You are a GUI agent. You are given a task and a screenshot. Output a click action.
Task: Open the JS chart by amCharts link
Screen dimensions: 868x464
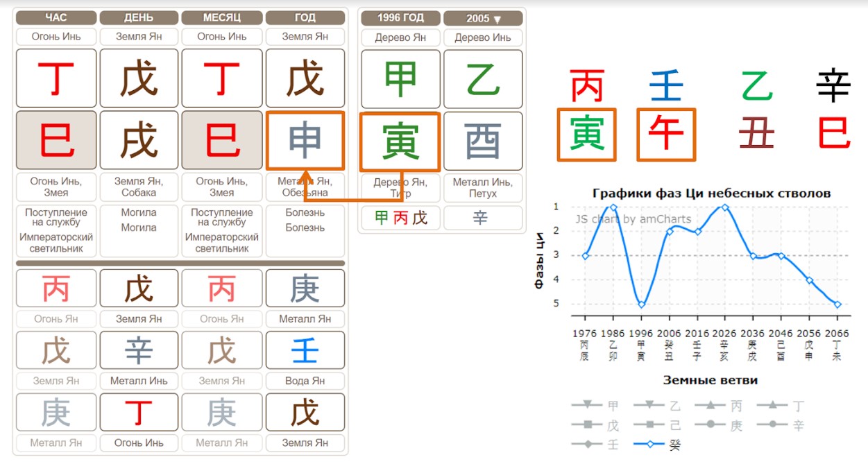click(633, 218)
